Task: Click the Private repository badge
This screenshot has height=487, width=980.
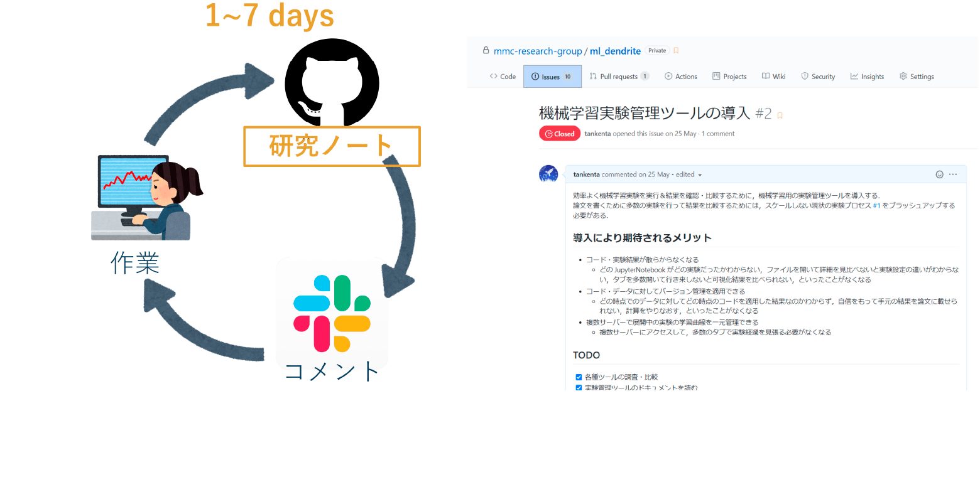Action: point(657,51)
